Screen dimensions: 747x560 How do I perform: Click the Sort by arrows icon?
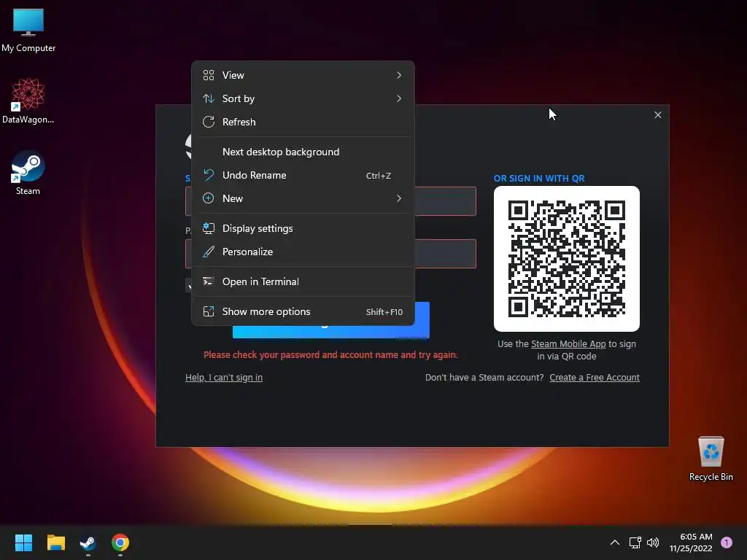click(208, 98)
